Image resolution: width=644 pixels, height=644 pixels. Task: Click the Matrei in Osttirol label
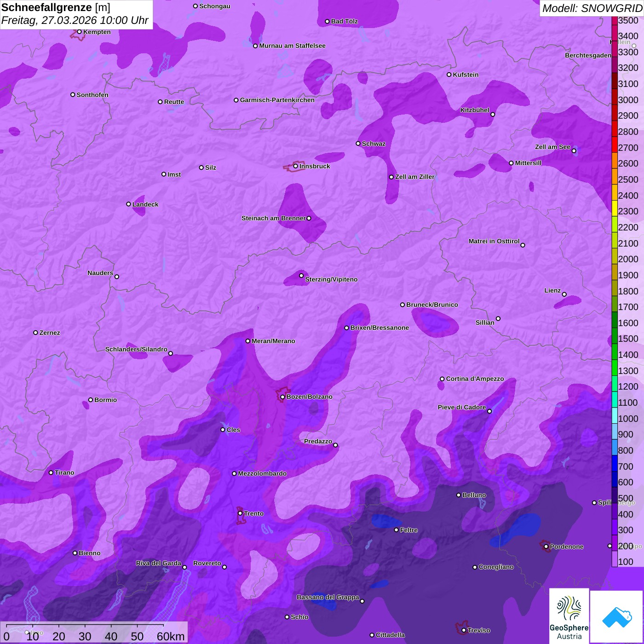click(494, 241)
